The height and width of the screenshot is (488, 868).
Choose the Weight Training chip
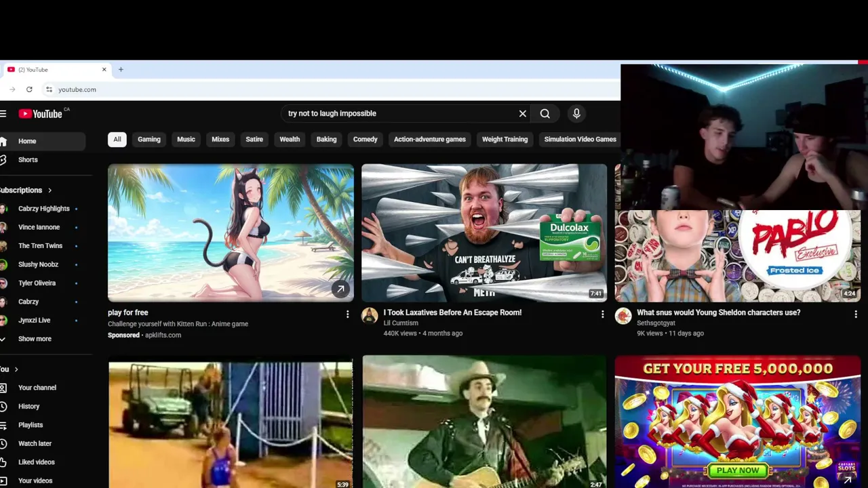(505, 140)
